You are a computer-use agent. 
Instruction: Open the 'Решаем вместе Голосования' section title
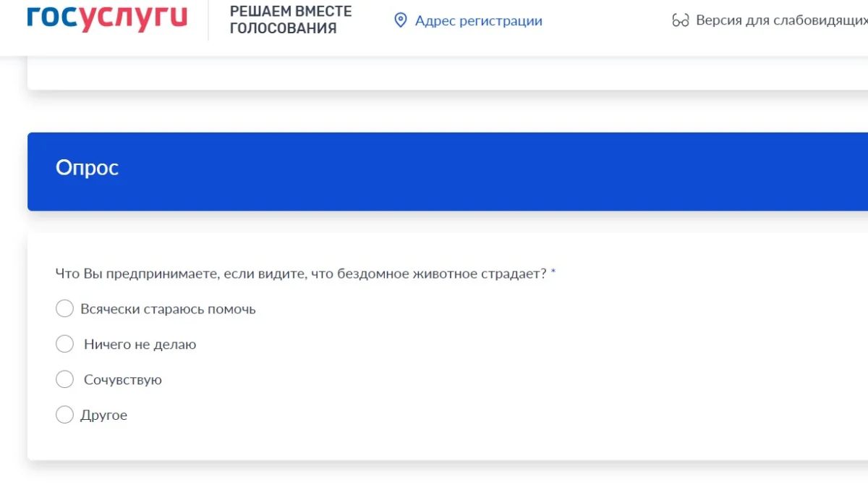click(291, 20)
